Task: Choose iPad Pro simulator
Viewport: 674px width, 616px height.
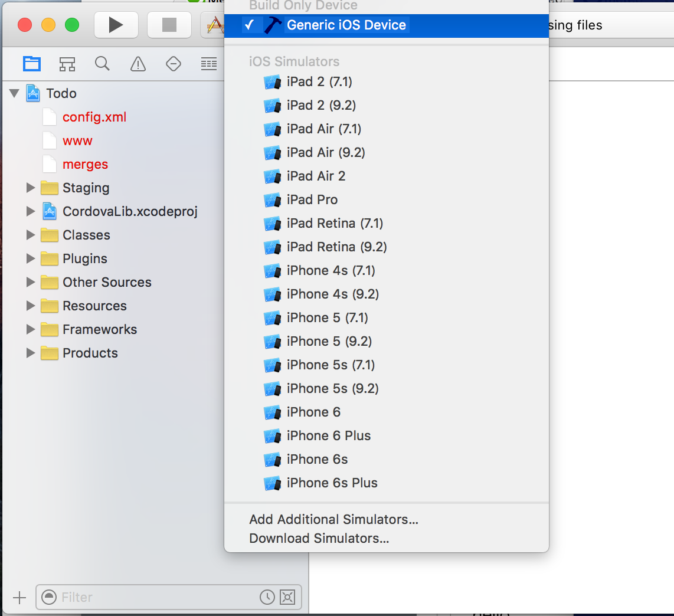Action: point(387,200)
